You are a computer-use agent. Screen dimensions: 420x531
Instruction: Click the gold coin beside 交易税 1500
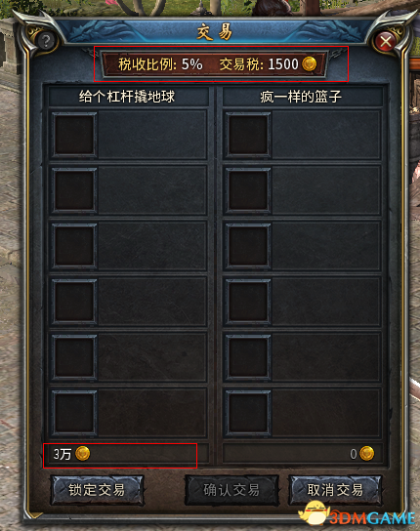pyautogui.click(x=310, y=63)
